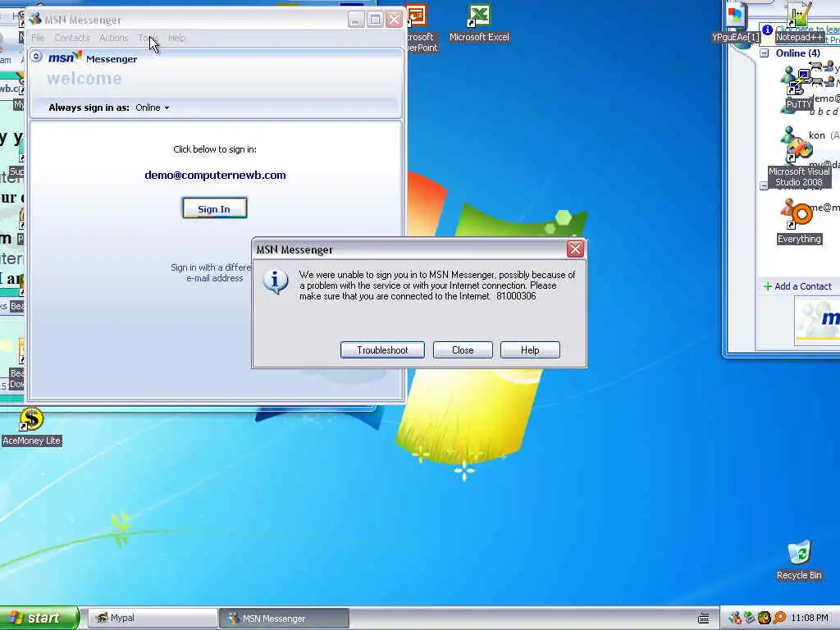This screenshot has width=840, height=630.
Task: Click the 11:08 PM system clock
Action: [x=810, y=619]
